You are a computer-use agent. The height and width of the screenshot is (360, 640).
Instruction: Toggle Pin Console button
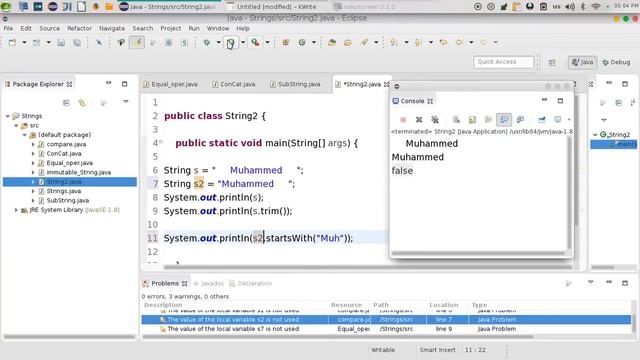tap(542, 120)
